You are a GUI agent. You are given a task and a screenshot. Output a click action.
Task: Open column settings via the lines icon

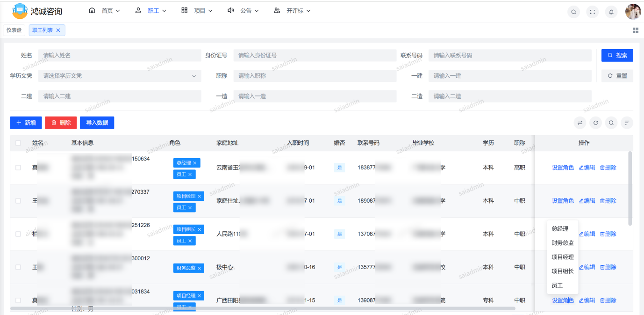tap(627, 123)
